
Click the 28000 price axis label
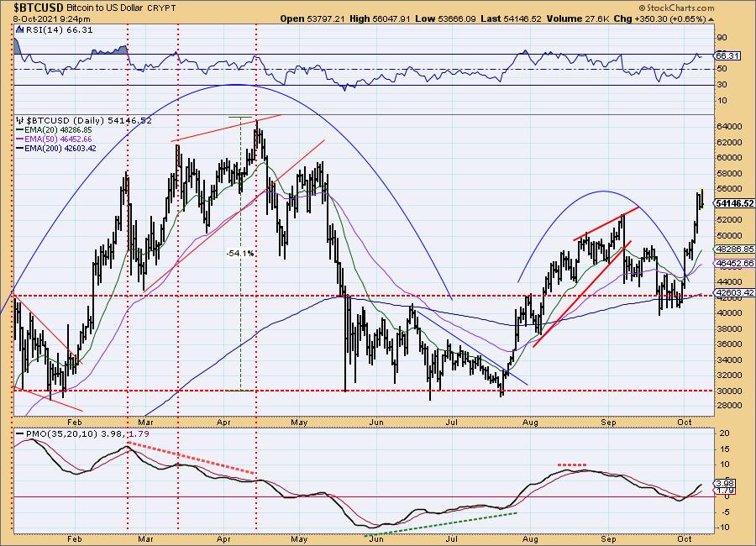point(729,405)
